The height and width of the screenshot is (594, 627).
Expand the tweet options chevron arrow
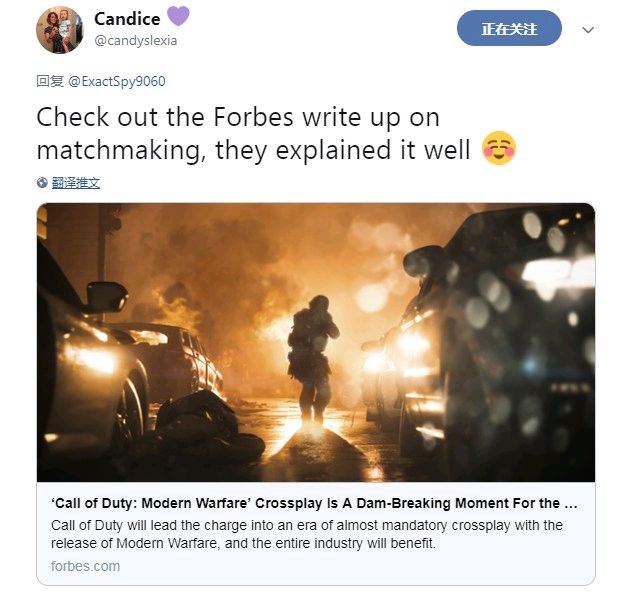tap(587, 30)
